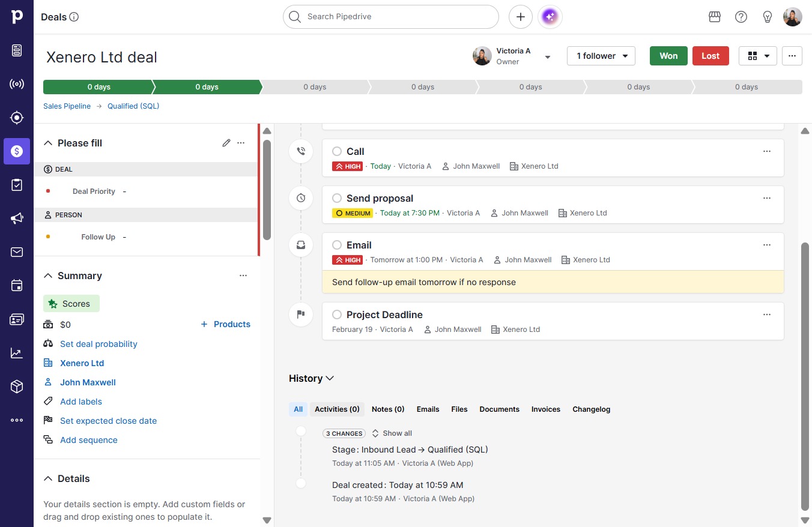Viewport: 812px width, 527px height.
Task: Switch to the Emails tab
Action: coord(428,409)
